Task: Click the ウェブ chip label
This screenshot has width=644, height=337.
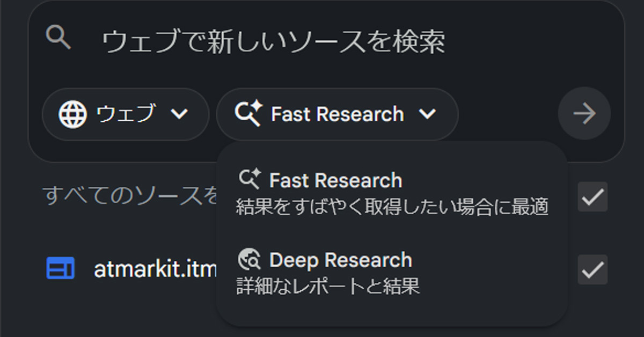Action: 126,114
